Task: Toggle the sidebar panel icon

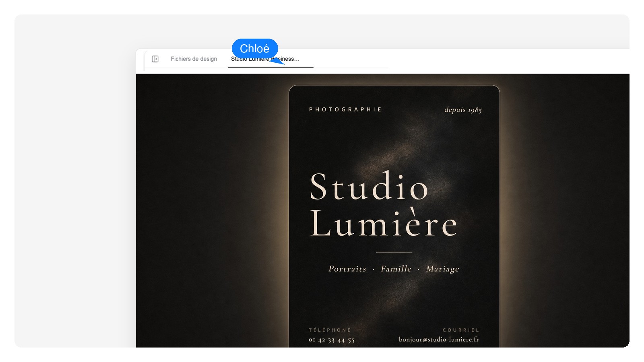Action: point(155,59)
